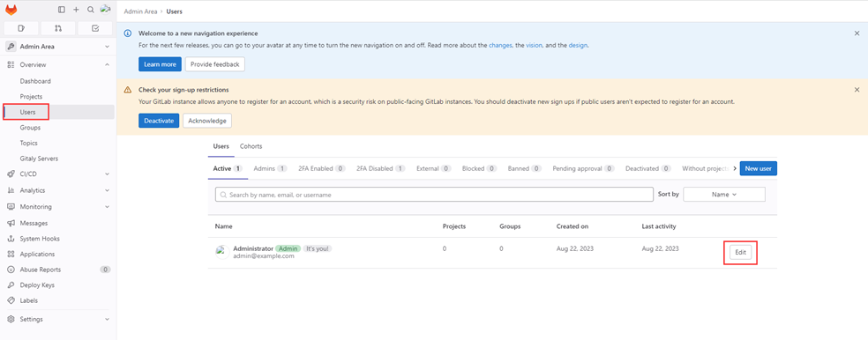Viewport: 868px width, 340px height.
Task: Close the sign-up restrictions warning banner
Action: tap(857, 90)
